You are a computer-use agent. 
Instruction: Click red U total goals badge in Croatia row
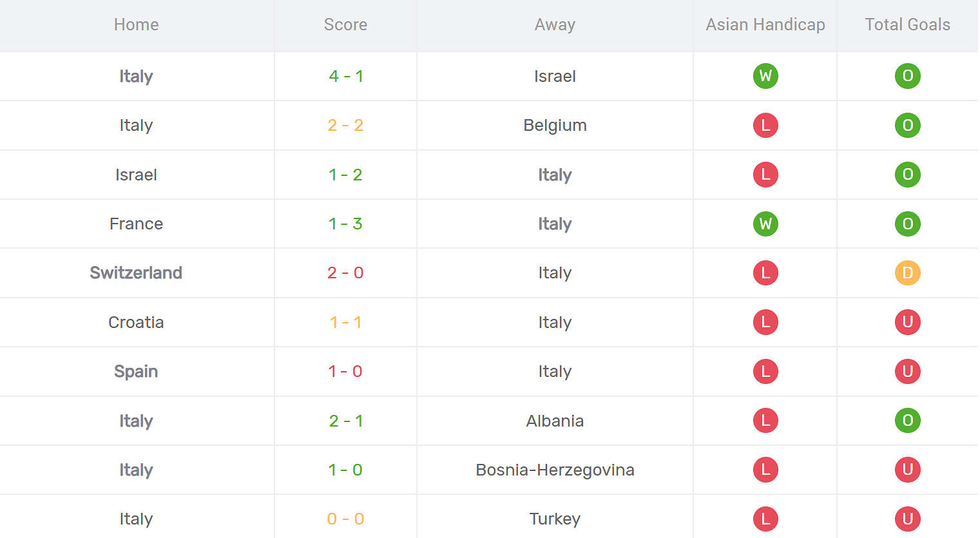[x=907, y=322]
